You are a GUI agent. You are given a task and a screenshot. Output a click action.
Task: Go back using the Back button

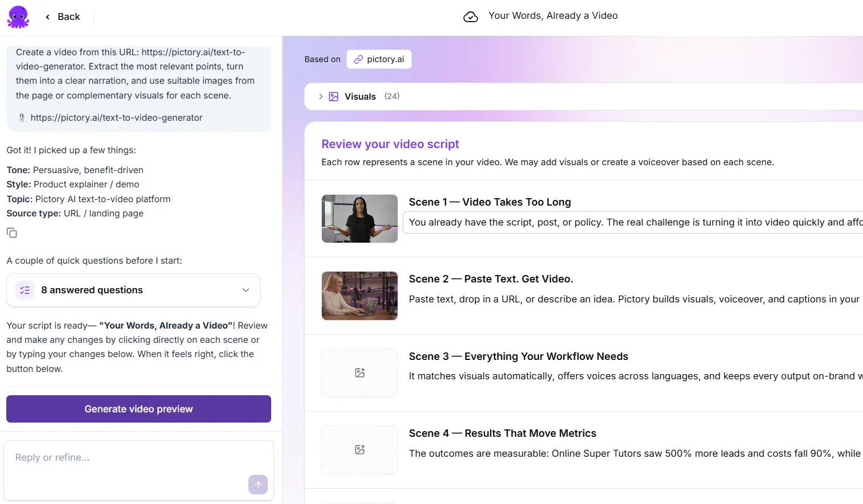63,17
